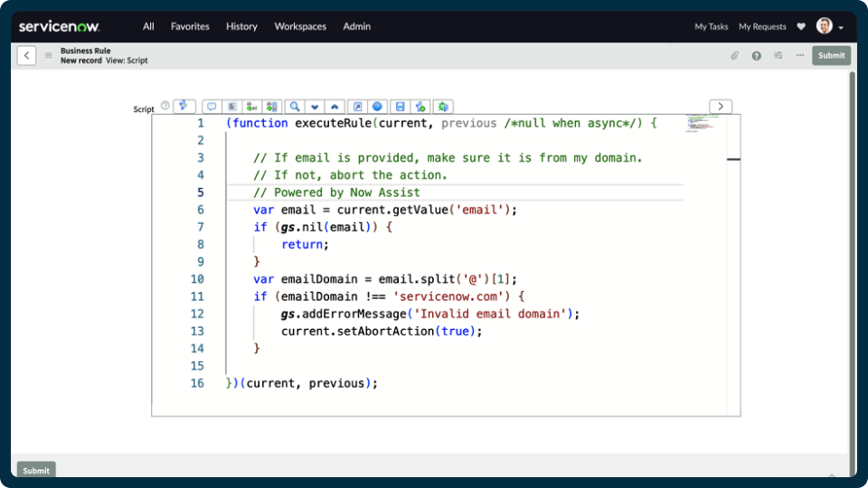868x488 pixels.
Task: Click the Save floppy disk icon
Action: pos(401,107)
